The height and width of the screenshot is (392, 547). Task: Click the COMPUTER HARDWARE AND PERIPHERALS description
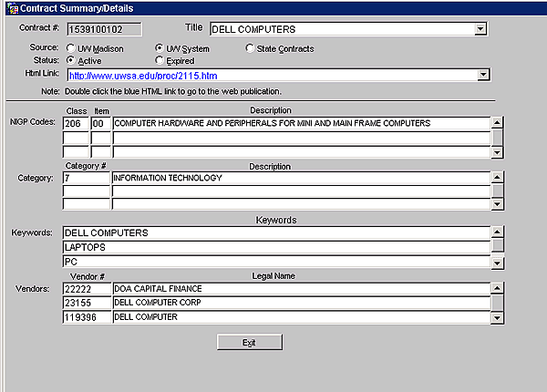[x=302, y=123]
